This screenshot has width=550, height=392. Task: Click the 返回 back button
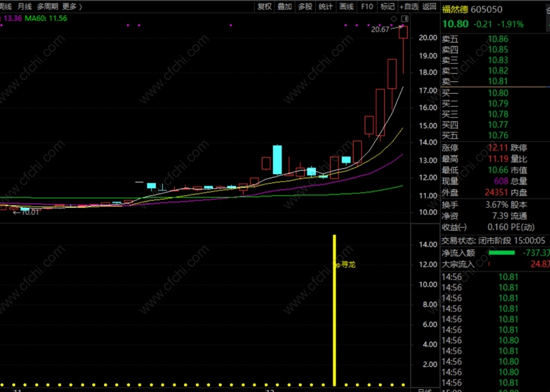429,6
